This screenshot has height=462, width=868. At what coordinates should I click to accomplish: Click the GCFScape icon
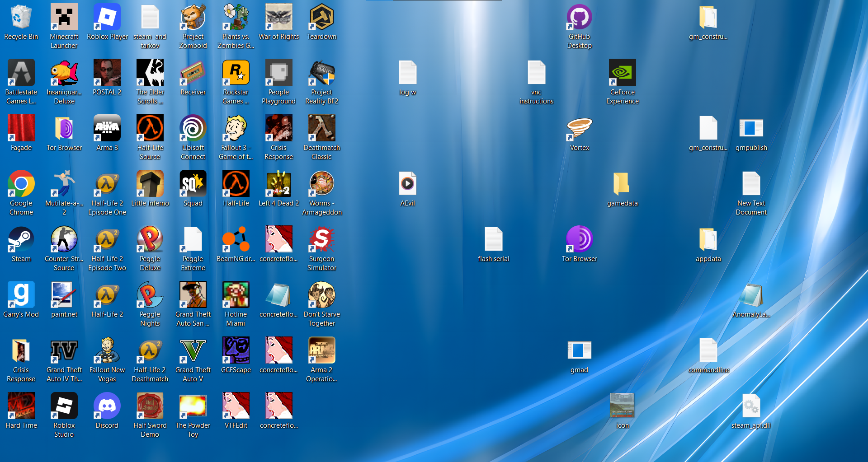pyautogui.click(x=236, y=350)
